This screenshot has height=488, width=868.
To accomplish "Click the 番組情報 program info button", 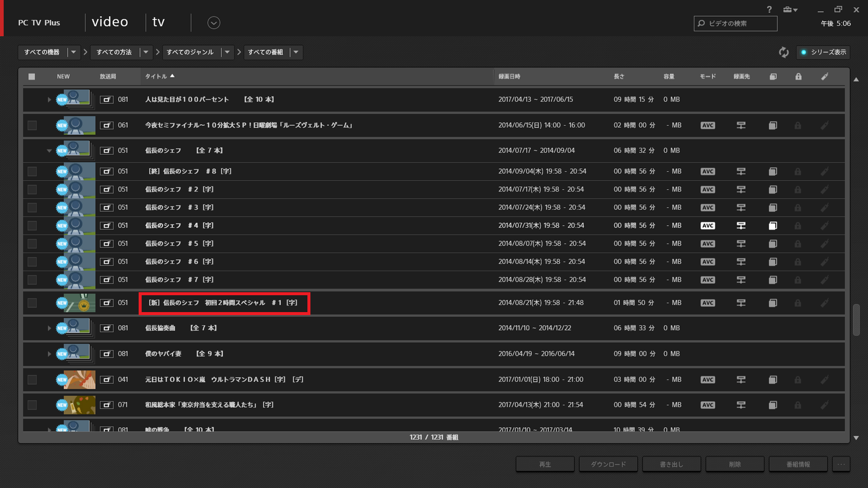I will click(797, 464).
